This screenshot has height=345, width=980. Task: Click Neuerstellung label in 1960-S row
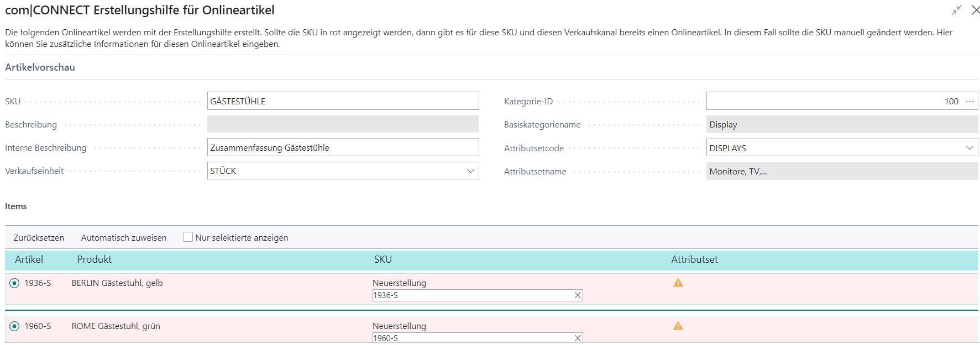coord(399,326)
